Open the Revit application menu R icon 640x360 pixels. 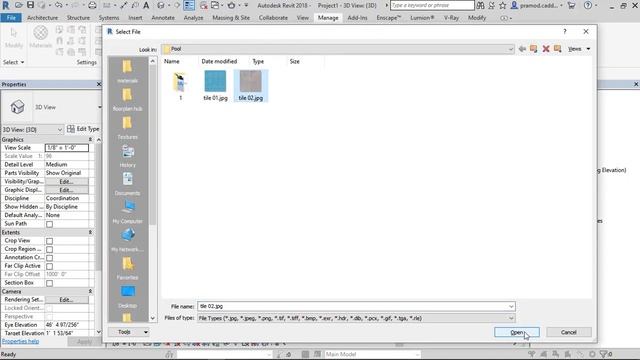(x=6, y=5)
